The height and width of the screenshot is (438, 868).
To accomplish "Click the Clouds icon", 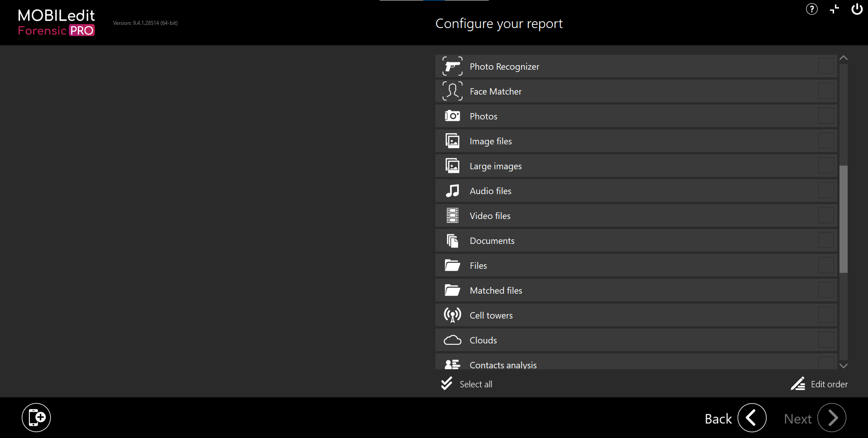I will click(x=452, y=340).
